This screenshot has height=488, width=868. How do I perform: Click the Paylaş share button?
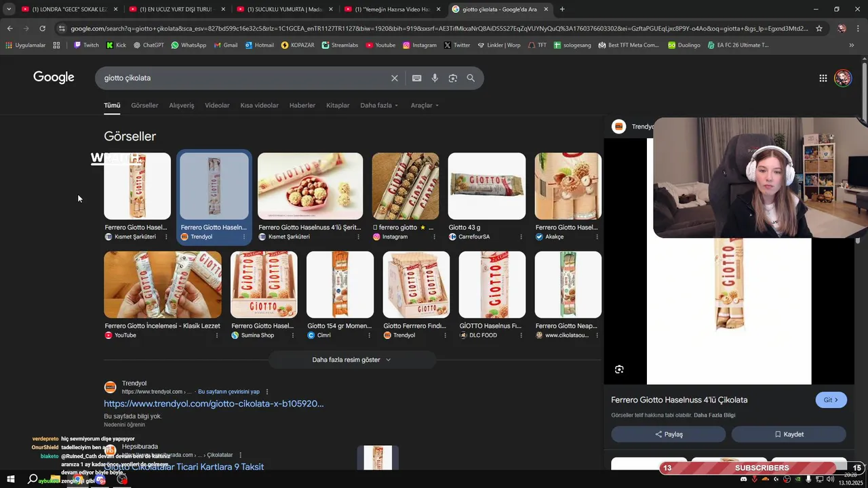click(668, 434)
